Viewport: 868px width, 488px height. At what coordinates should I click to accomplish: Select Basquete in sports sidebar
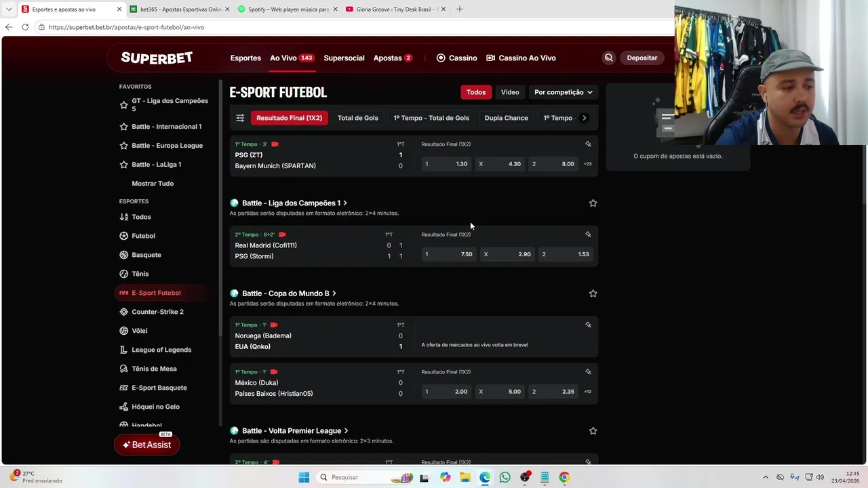[146, 255]
